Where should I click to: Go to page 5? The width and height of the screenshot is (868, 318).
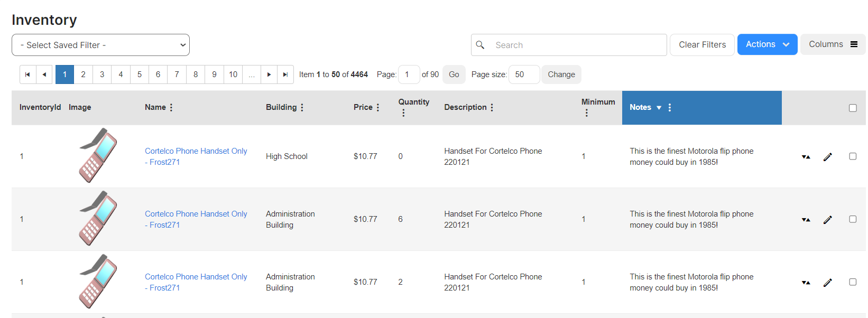coord(140,74)
